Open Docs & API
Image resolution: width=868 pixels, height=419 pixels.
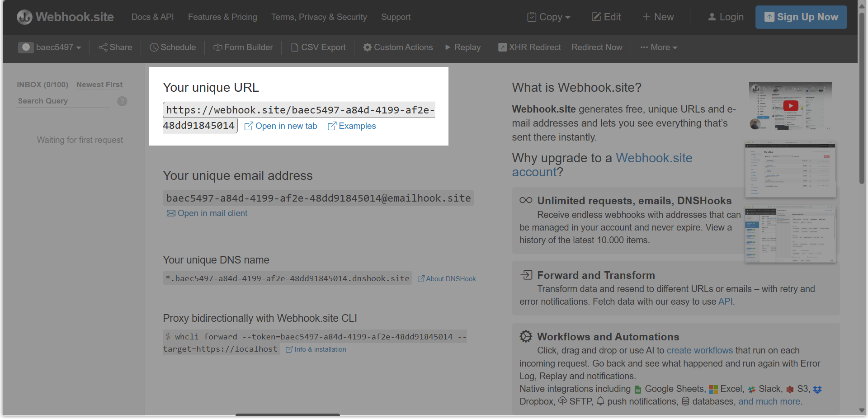coord(152,17)
